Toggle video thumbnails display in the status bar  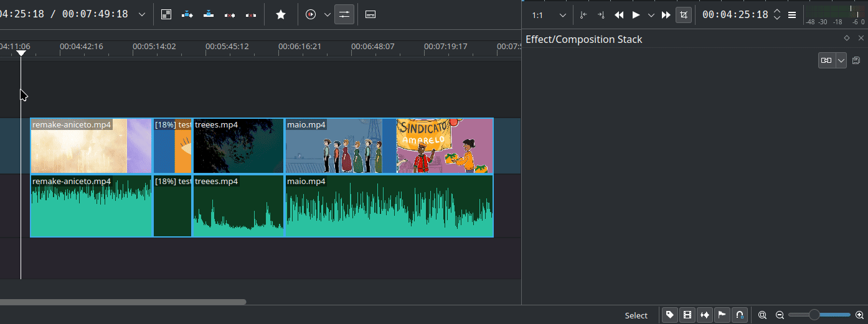[687, 315]
